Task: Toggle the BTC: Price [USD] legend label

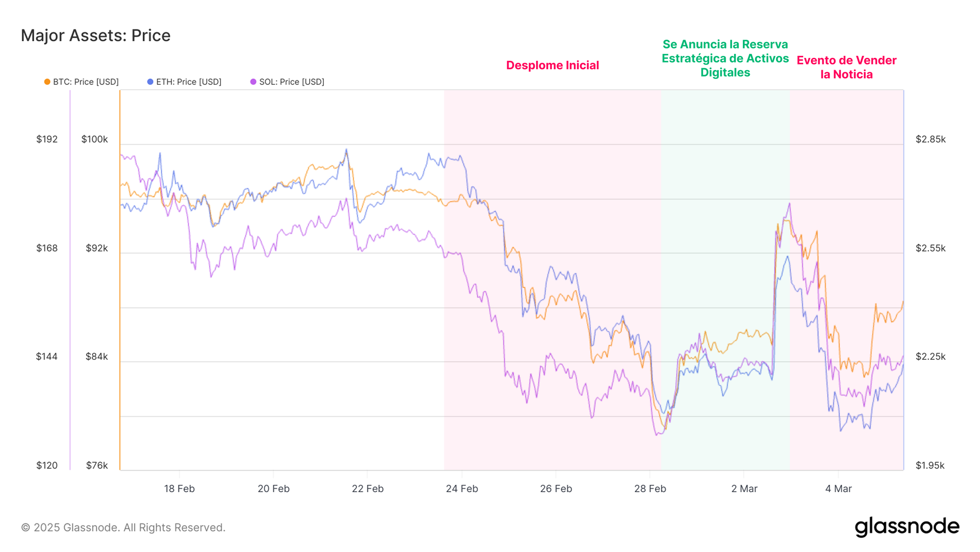Action: 86,82
